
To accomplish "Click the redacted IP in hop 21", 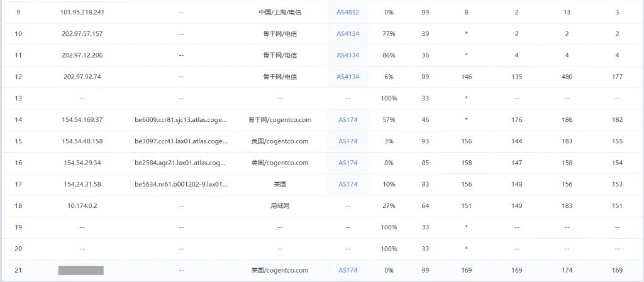I will 81,270.
